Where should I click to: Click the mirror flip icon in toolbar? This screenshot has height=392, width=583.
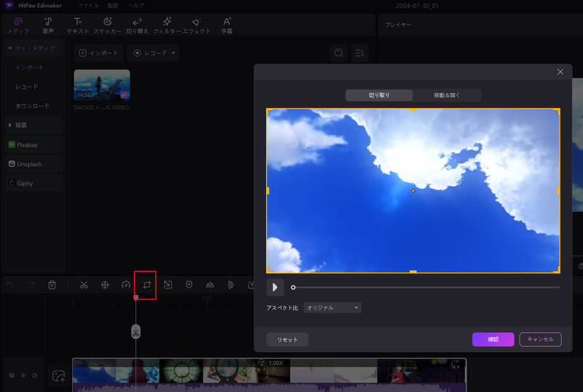[x=210, y=285]
